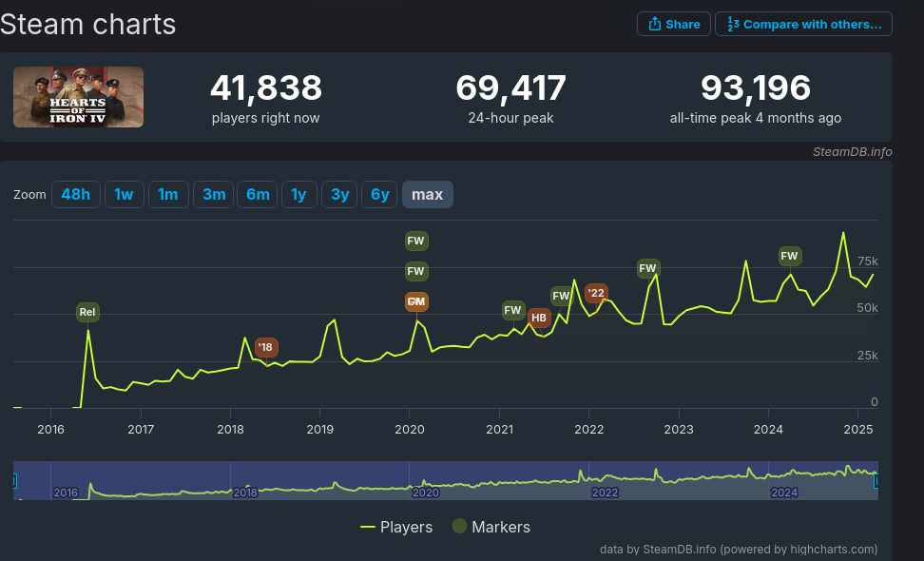924x561 pixels.
Task: Pick the 6y zoom range
Action: pyautogui.click(x=379, y=195)
